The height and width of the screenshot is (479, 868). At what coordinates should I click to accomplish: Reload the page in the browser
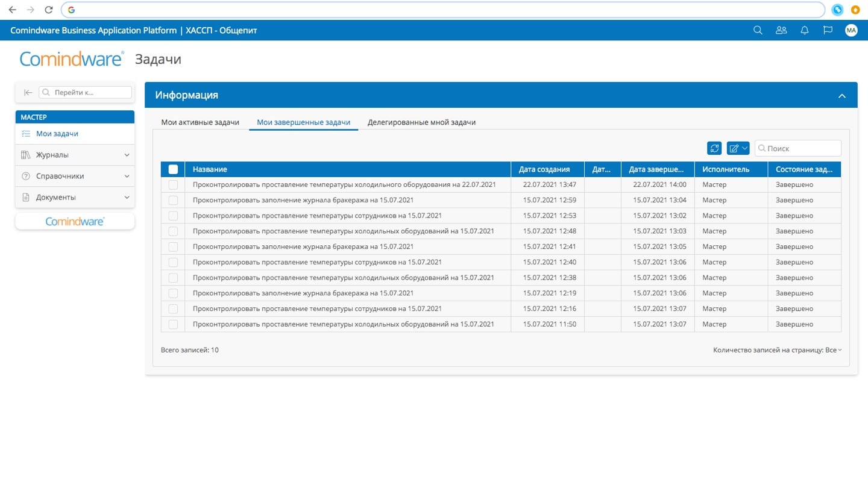point(49,10)
